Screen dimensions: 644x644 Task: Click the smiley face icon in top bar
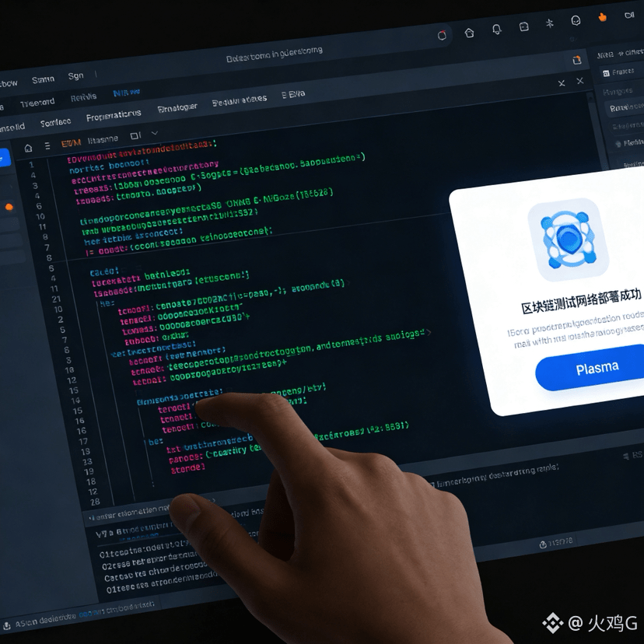(x=576, y=20)
